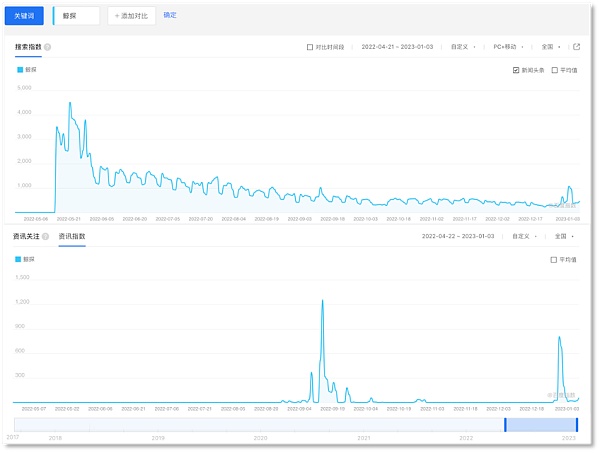Switch to the 资讯指数 tab
600x453 pixels.
pos(72,237)
